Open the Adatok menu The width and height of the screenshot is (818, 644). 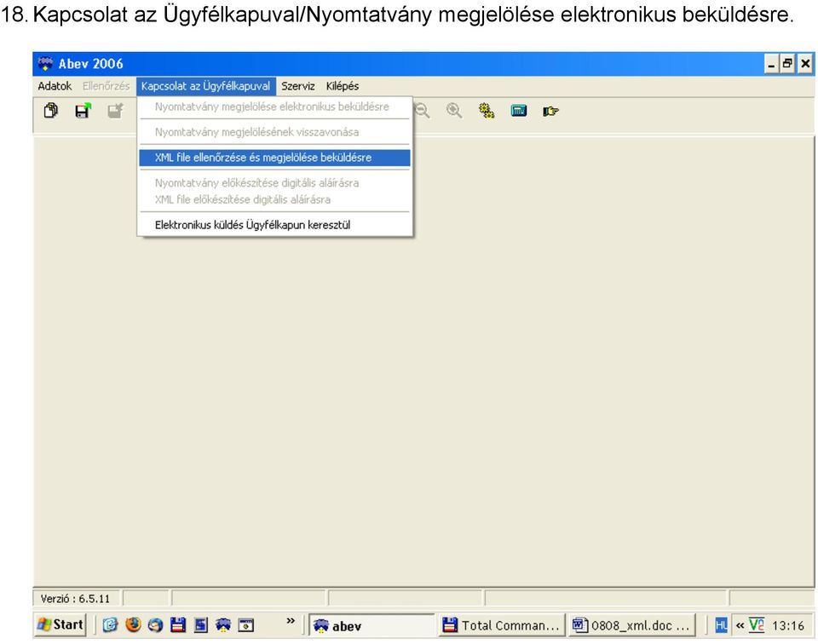coord(55,86)
